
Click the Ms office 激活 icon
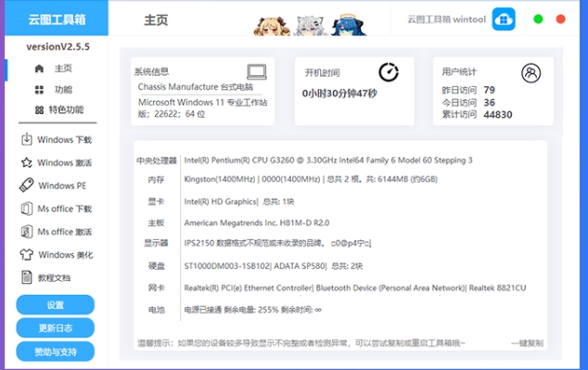[27, 232]
